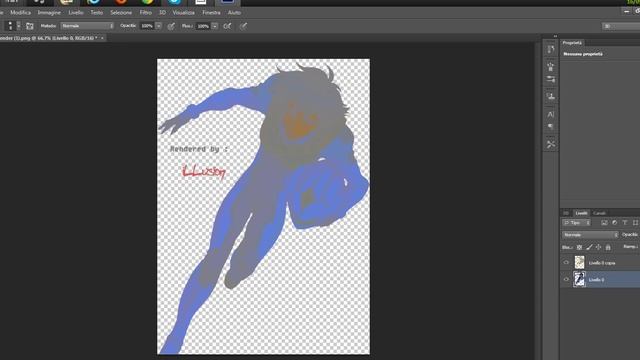The image size is (640, 360).
Task: Open the workspace switcher dropdown at right
Action: (621, 26)
